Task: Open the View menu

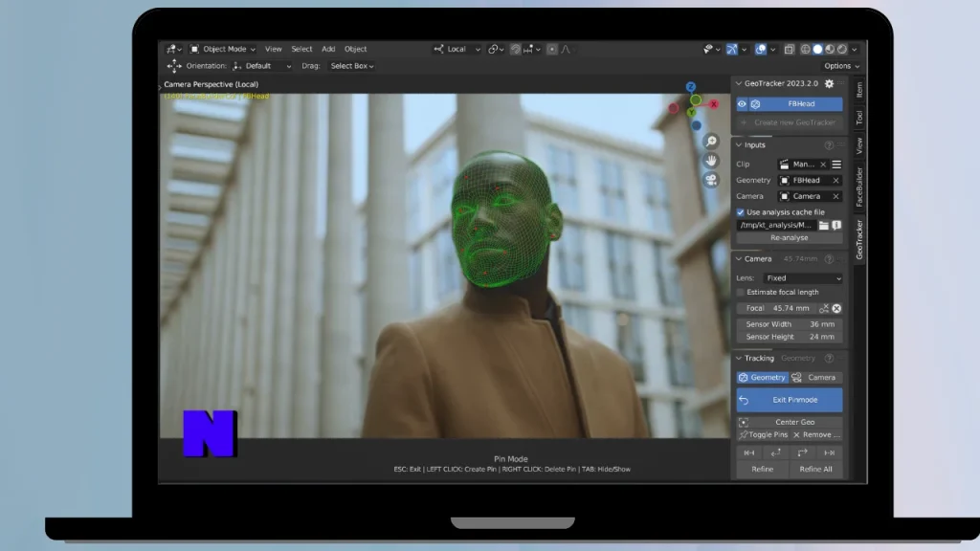Action: [x=273, y=49]
